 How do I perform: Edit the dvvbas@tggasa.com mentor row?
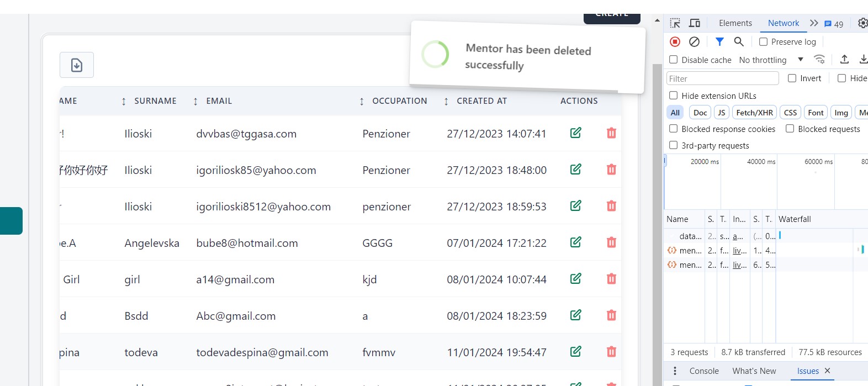pos(575,133)
